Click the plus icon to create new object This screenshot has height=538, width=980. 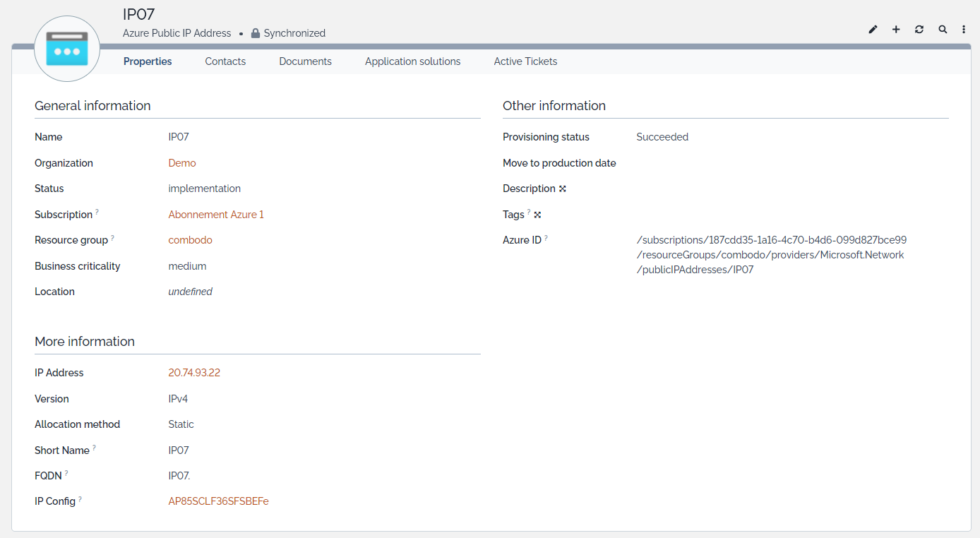(x=896, y=30)
